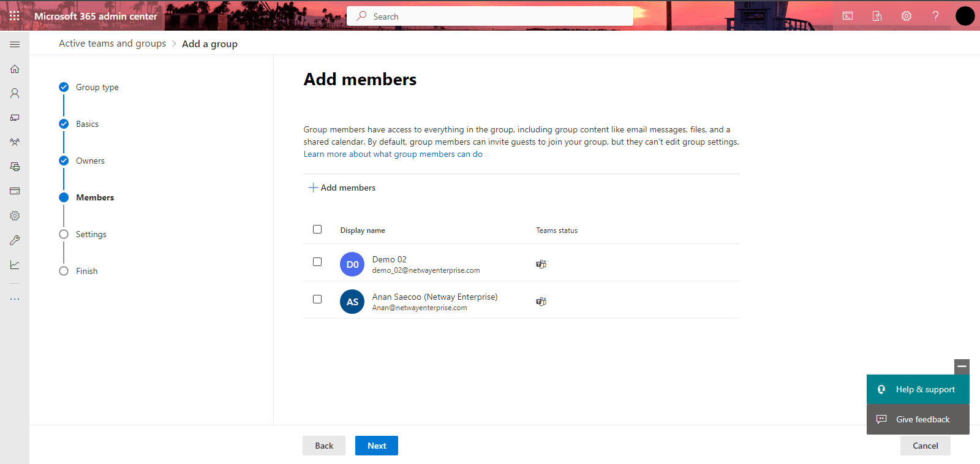Open Cloud Shell from the header
This screenshot has height=464, width=980.
click(848, 16)
